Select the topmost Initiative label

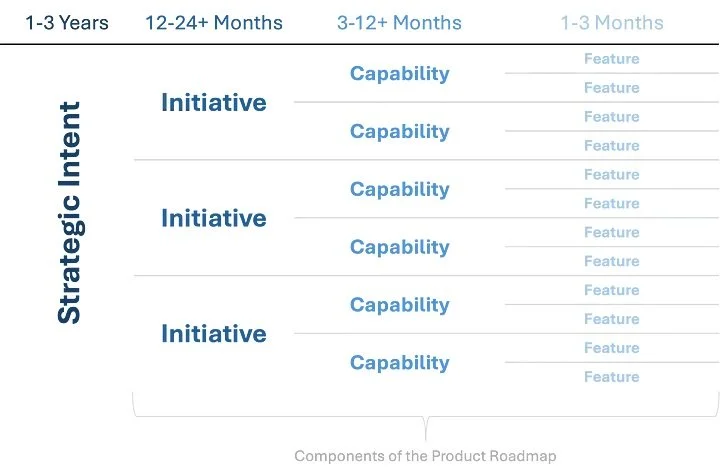pyautogui.click(x=213, y=102)
